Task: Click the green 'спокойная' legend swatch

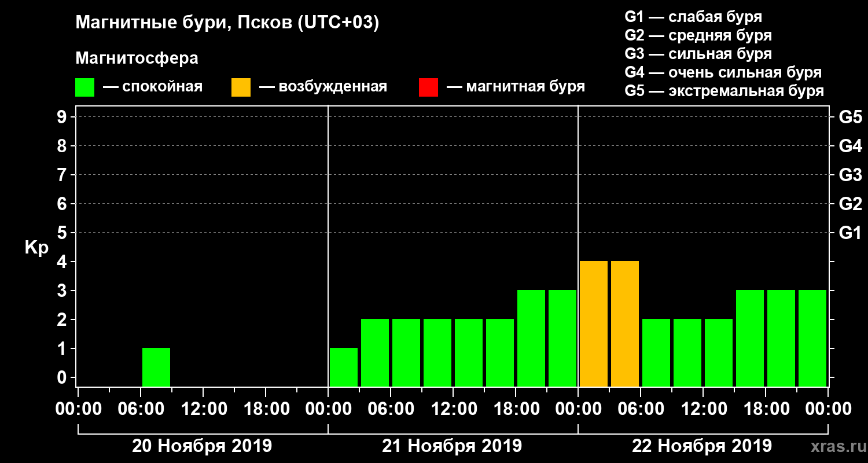Action: click(x=84, y=87)
